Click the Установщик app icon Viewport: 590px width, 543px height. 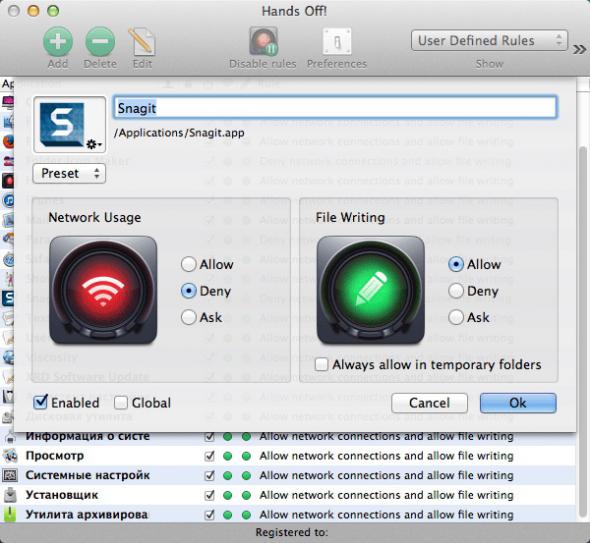10,495
